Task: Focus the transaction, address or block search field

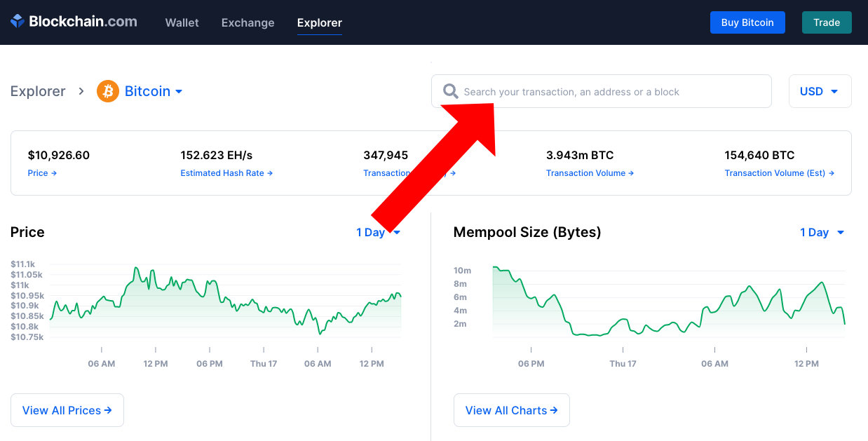Action: (x=602, y=91)
